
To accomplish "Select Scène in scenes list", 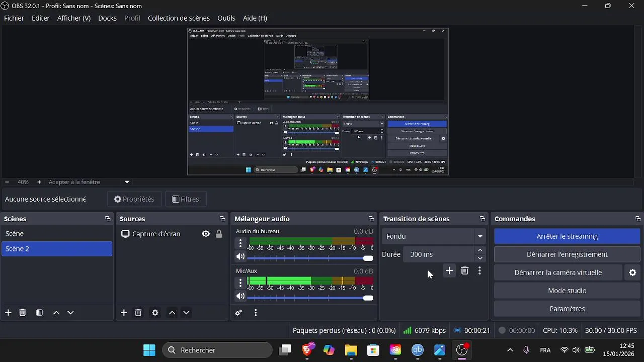I will [x=57, y=234].
